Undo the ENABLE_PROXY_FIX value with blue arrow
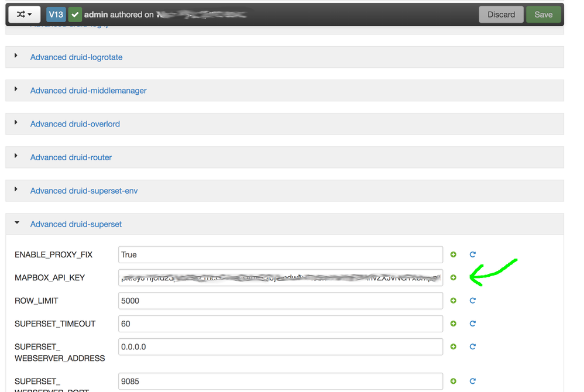 click(x=473, y=255)
